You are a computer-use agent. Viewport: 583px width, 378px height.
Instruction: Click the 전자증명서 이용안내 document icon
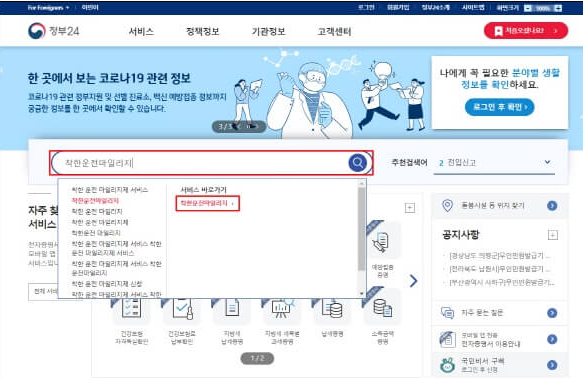(x=447, y=339)
